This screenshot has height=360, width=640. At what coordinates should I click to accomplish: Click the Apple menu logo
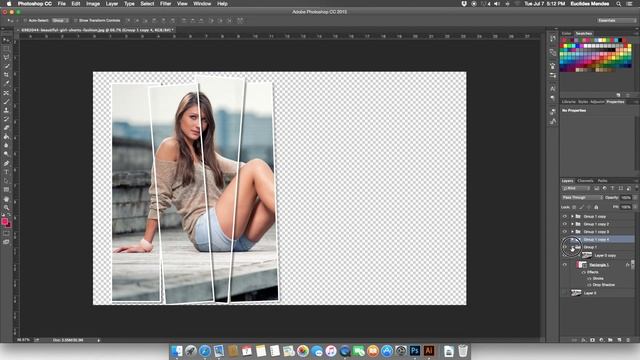pyautogui.click(x=8, y=4)
